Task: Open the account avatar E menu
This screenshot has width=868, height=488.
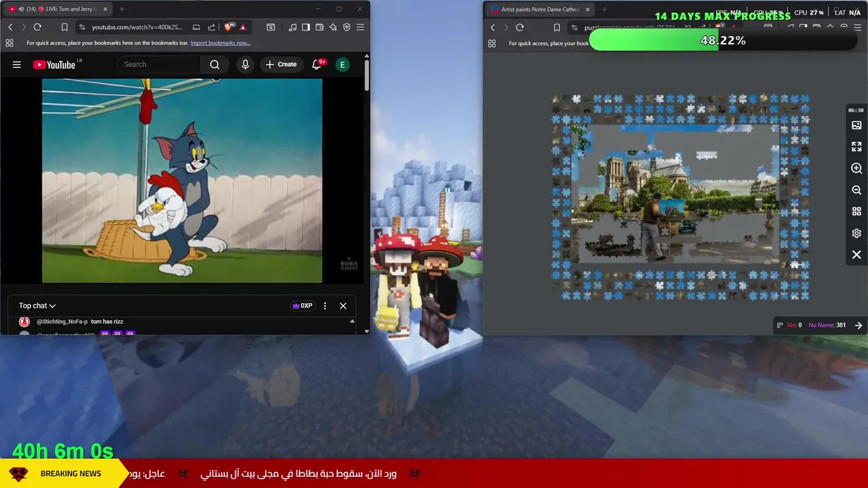Action: 342,64
